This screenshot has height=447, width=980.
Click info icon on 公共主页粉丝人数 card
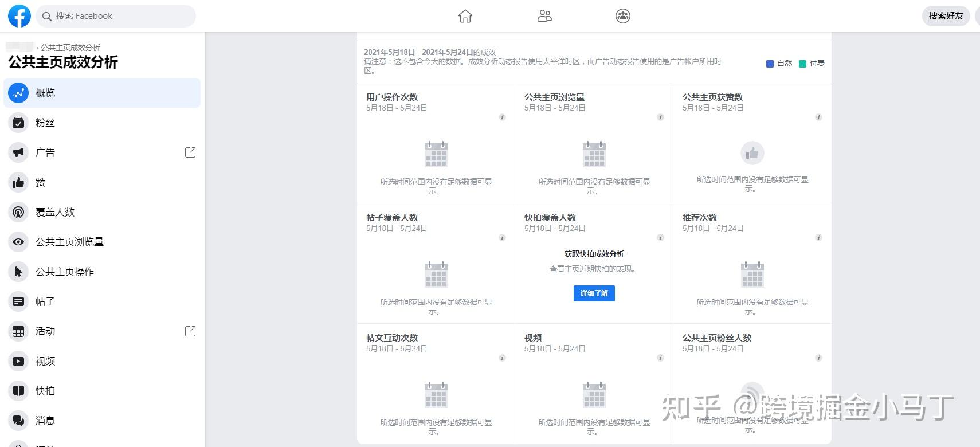pyautogui.click(x=818, y=358)
